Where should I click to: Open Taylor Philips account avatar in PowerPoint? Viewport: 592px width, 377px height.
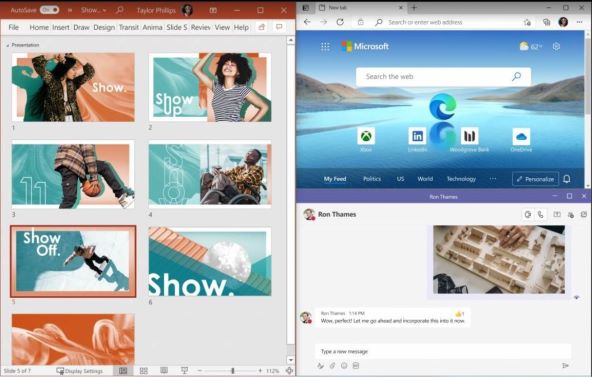tap(187, 10)
